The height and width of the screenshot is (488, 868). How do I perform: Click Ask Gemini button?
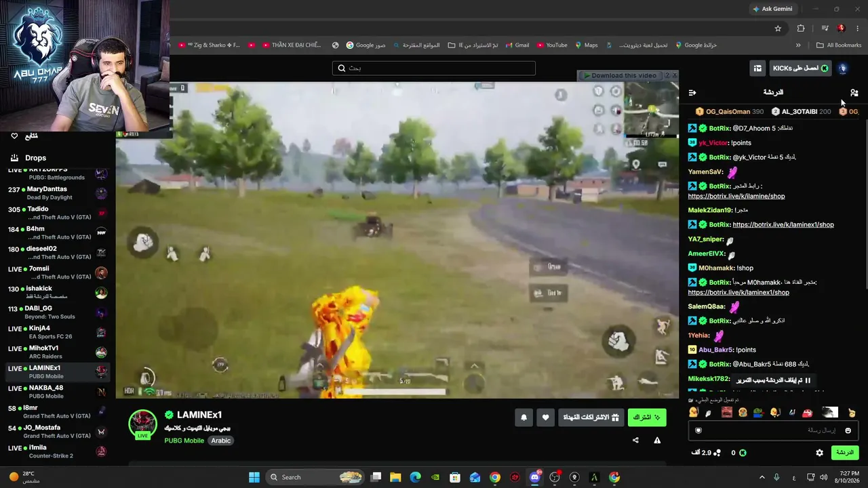[x=772, y=9]
